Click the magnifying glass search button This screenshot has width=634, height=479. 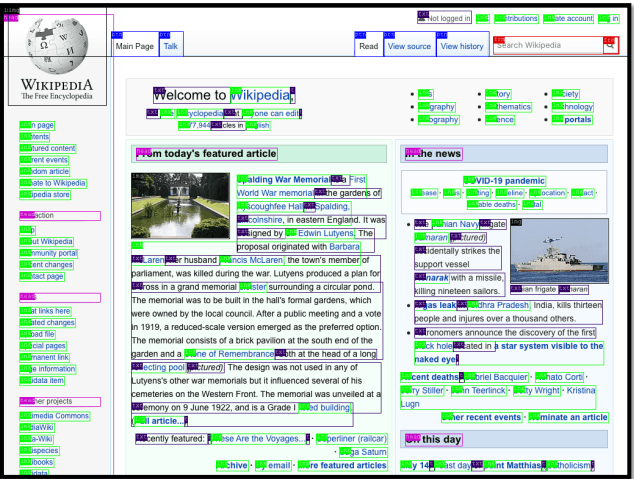pos(611,46)
